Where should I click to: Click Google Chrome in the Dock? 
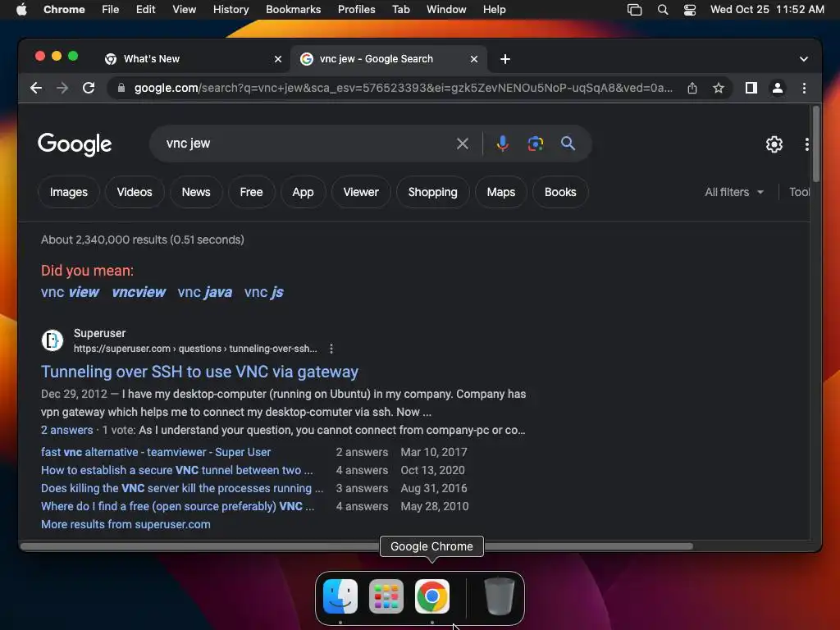pos(431,596)
